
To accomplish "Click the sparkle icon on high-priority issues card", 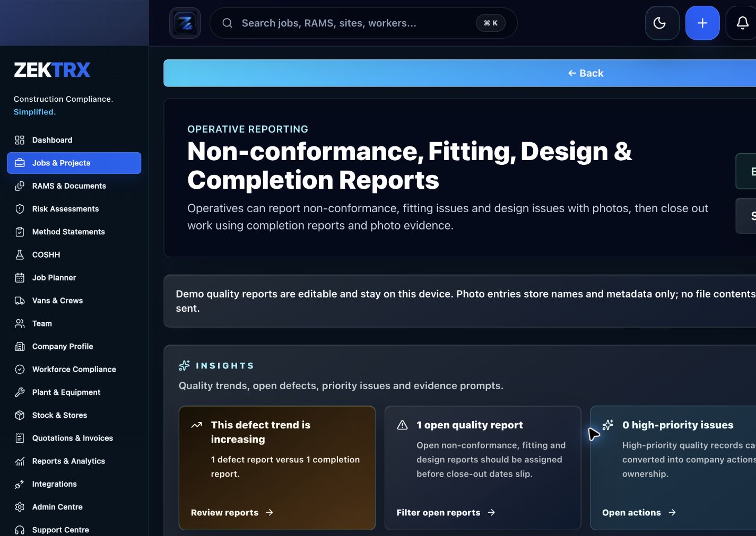I will (608, 425).
